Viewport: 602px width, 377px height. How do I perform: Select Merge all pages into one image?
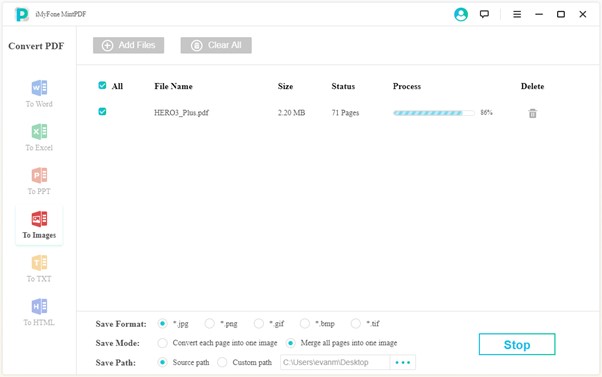point(291,343)
